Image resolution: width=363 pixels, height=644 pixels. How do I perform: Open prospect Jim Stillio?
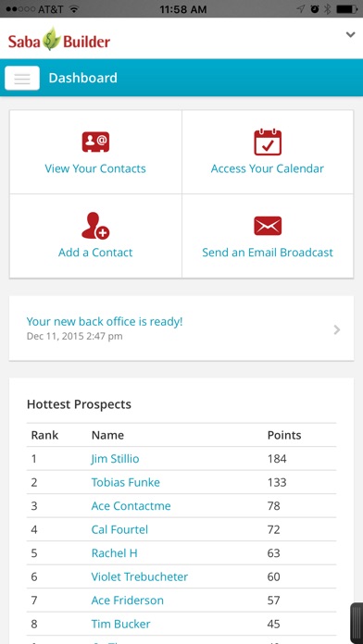pos(115,458)
